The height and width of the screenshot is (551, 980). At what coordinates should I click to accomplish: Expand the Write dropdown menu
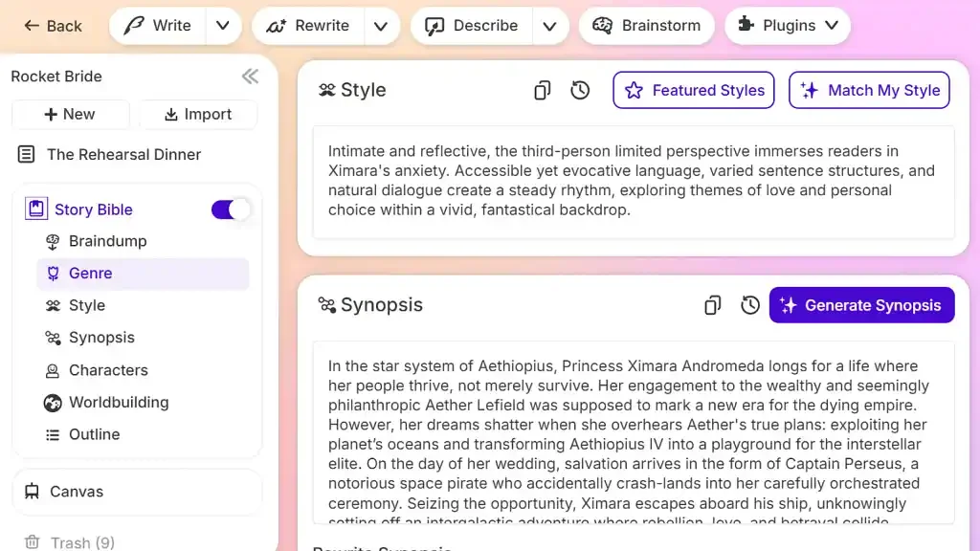(222, 26)
